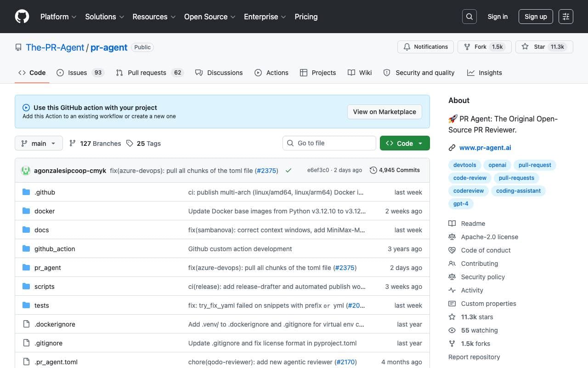Open the main branch selector dropdown
The image size is (588, 368).
point(39,144)
